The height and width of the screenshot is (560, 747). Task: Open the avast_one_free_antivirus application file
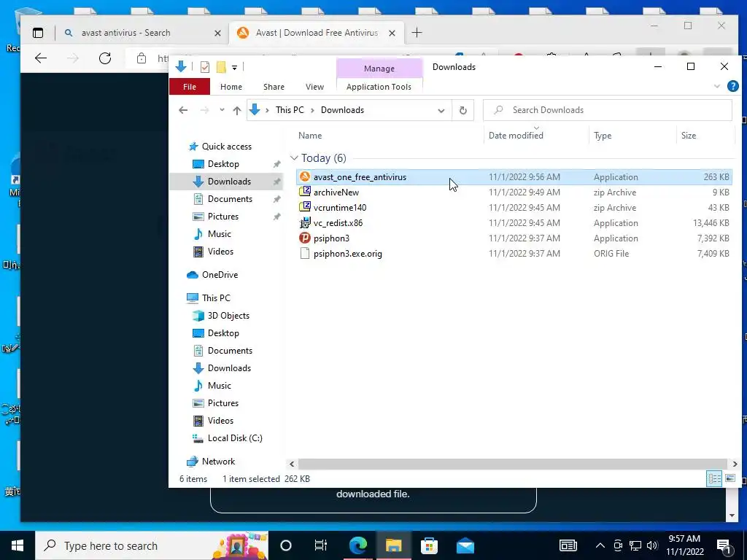514,177
